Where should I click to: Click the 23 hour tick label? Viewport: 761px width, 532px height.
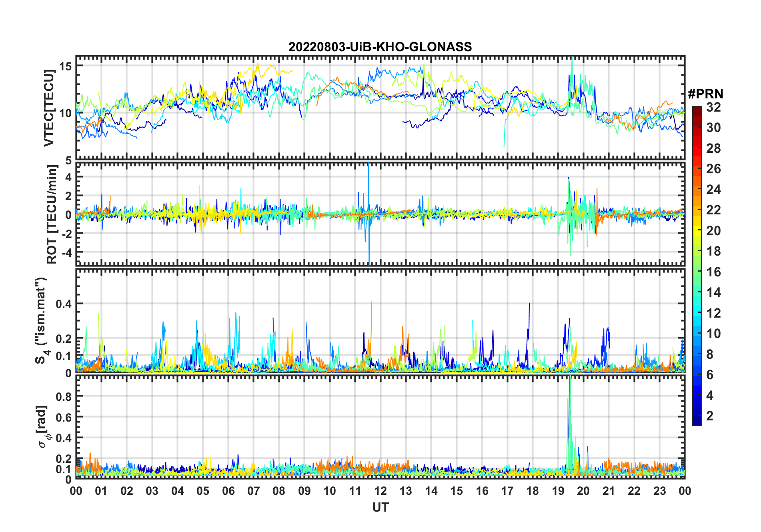click(659, 491)
